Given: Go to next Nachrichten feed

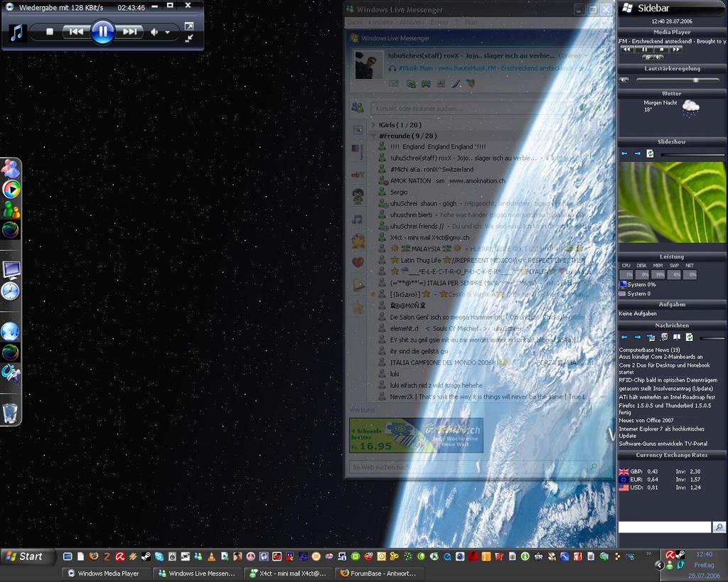Looking at the screenshot, I should [638, 337].
